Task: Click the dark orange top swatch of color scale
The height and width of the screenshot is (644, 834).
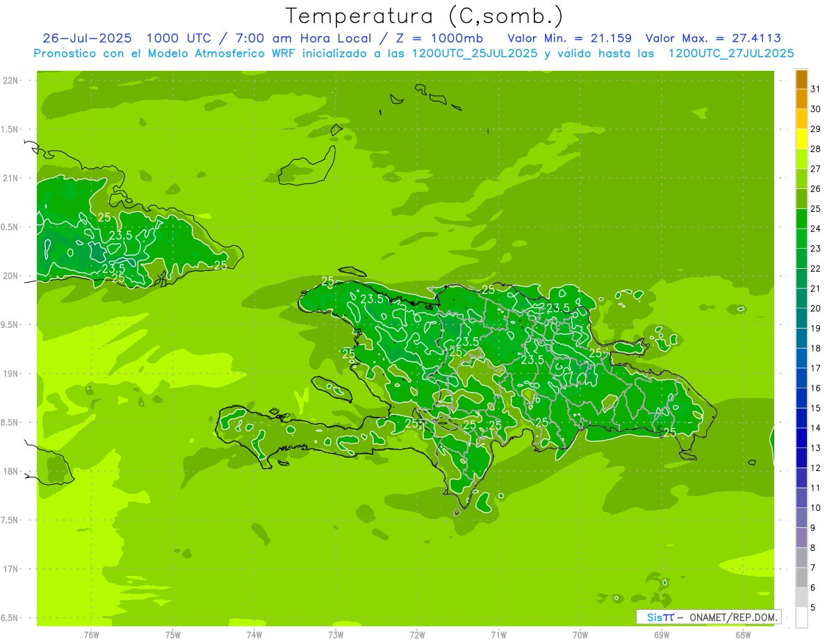Action: pyautogui.click(x=801, y=79)
